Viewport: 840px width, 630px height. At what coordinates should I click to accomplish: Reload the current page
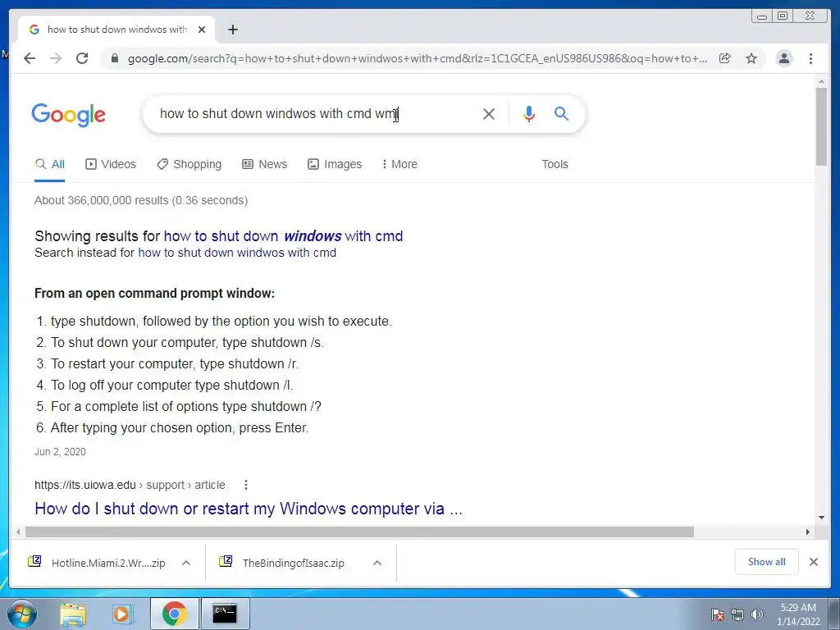click(82, 58)
